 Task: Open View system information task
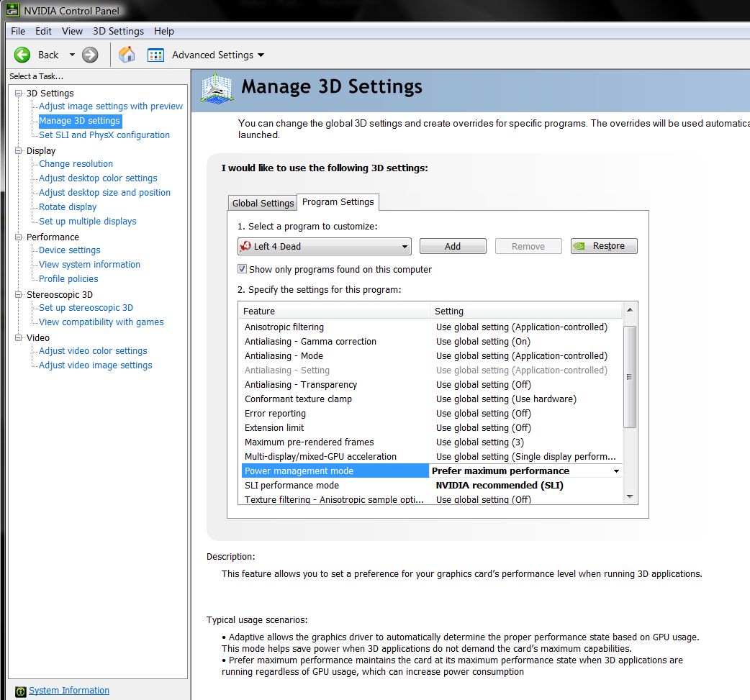coord(89,265)
